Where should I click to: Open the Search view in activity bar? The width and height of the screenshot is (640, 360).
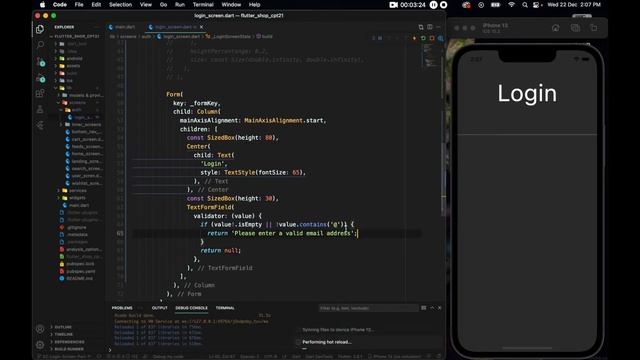(x=40, y=44)
